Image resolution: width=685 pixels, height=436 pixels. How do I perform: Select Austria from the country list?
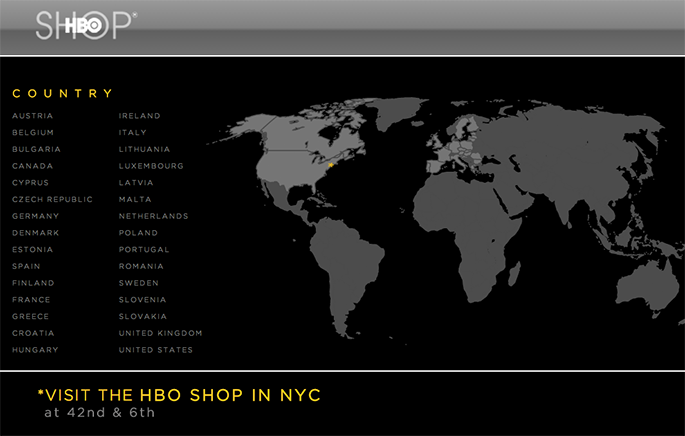32,116
